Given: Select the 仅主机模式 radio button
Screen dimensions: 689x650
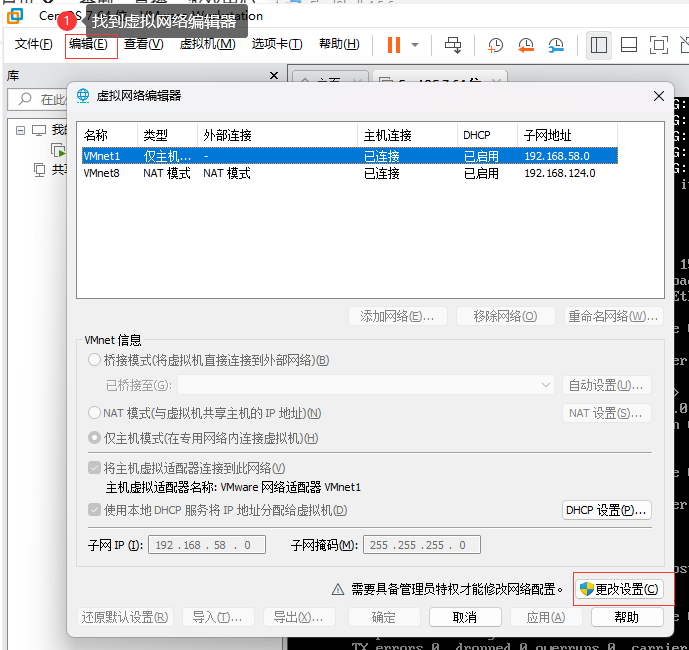Looking at the screenshot, I should (94, 438).
